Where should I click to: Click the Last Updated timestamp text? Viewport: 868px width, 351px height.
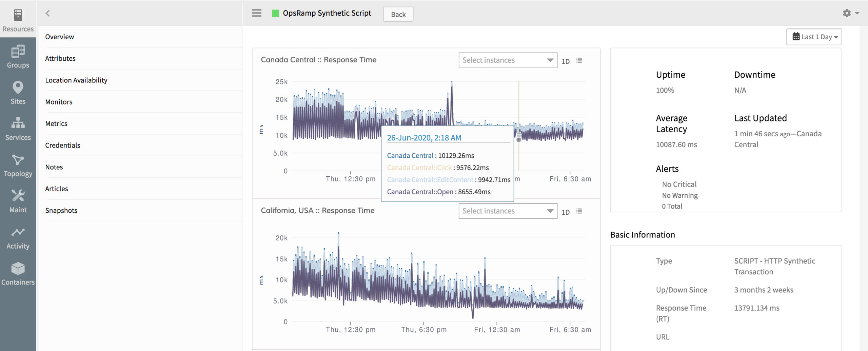tap(778, 139)
